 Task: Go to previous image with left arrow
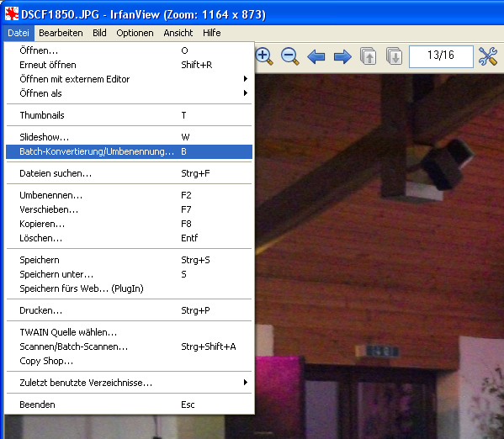point(316,57)
